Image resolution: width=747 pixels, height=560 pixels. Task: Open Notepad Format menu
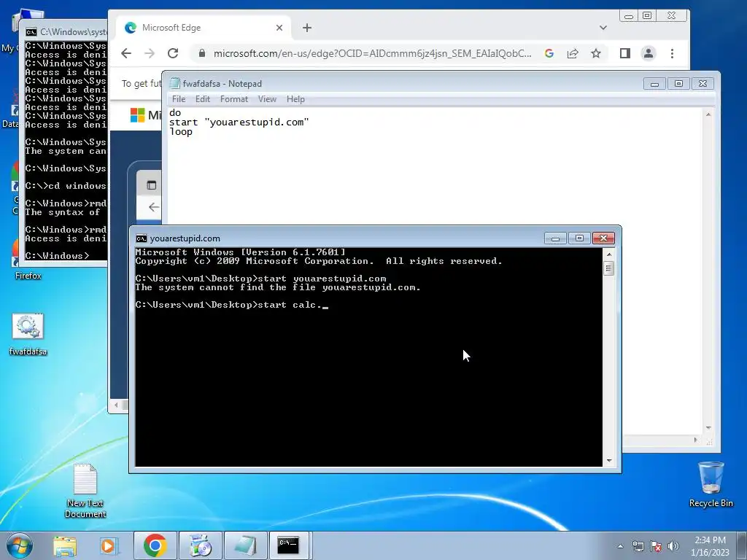[x=234, y=99]
